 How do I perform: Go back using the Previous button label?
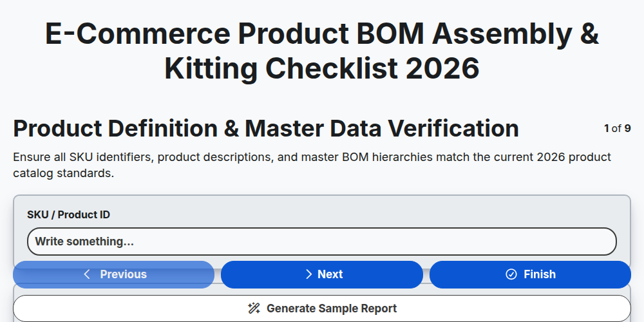[x=123, y=274]
